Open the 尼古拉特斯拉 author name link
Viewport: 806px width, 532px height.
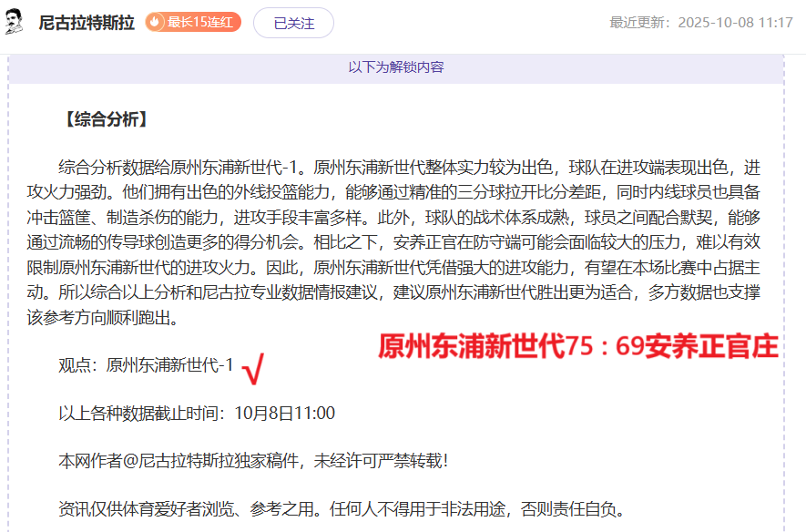(87, 23)
